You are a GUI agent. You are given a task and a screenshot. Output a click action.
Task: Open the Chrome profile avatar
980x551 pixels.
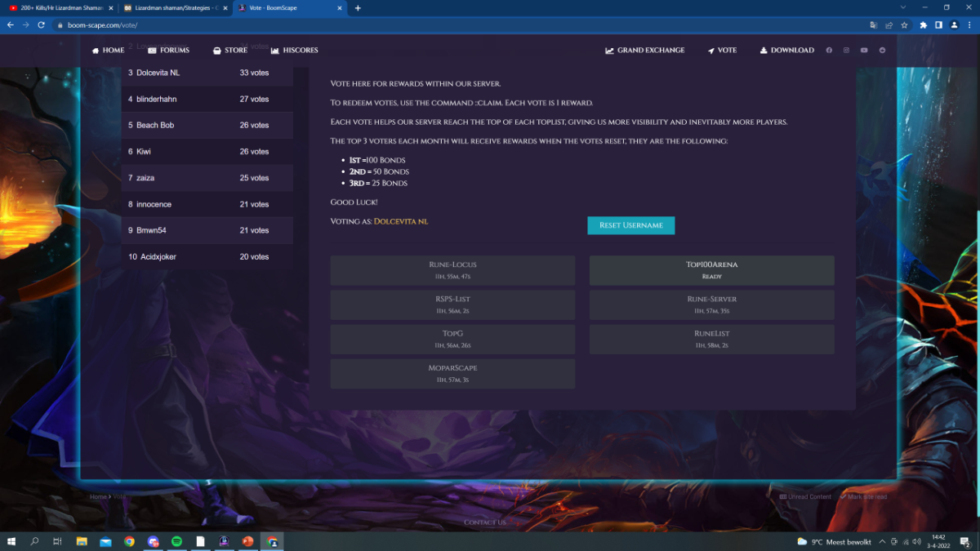(952, 25)
